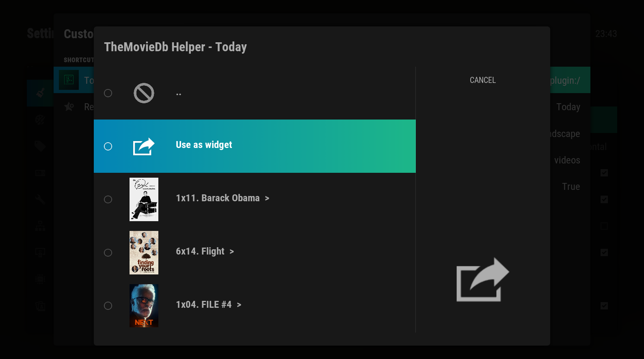Tick the unchecked checkbox in the background settings
This screenshot has width=644, height=359.
point(604,226)
